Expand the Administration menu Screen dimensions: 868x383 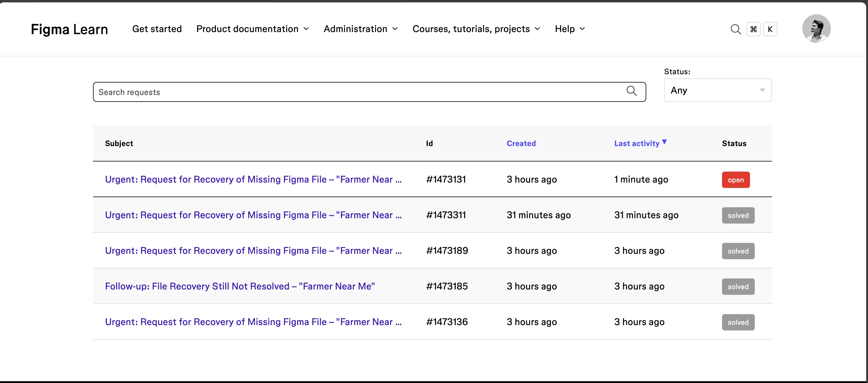point(361,29)
